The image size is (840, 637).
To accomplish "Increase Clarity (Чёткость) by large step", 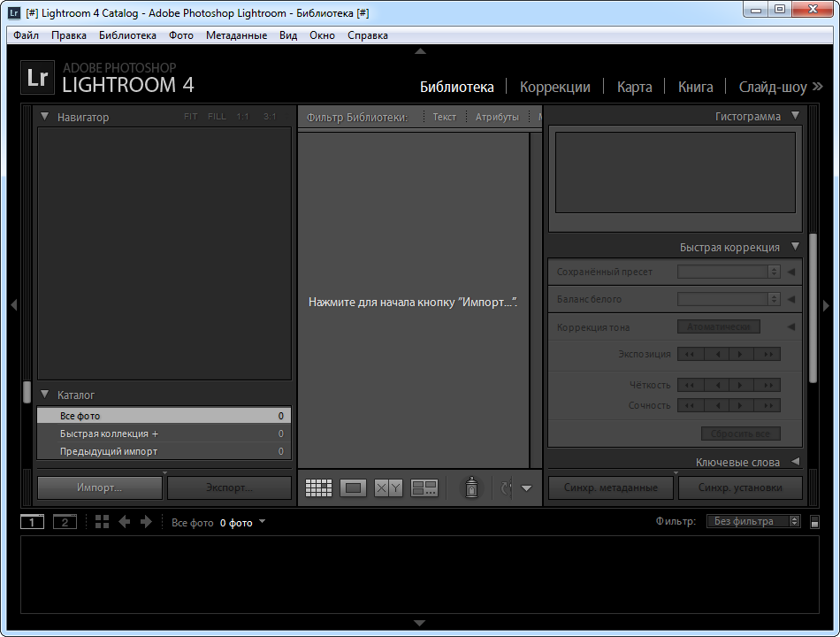I will pyautogui.click(x=767, y=385).
